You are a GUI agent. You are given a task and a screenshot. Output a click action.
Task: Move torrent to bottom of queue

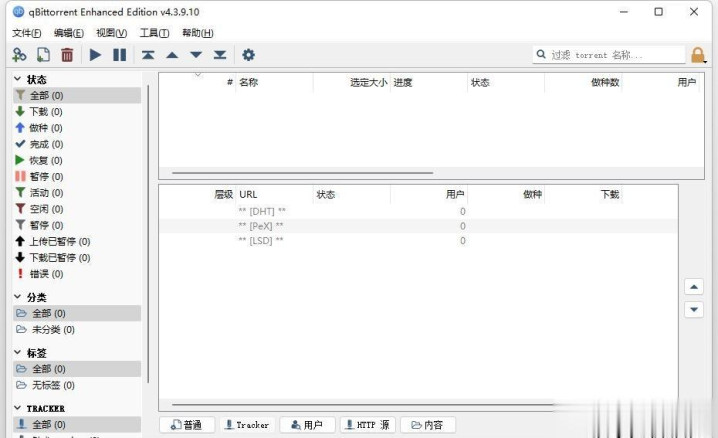tap(220, 55)
